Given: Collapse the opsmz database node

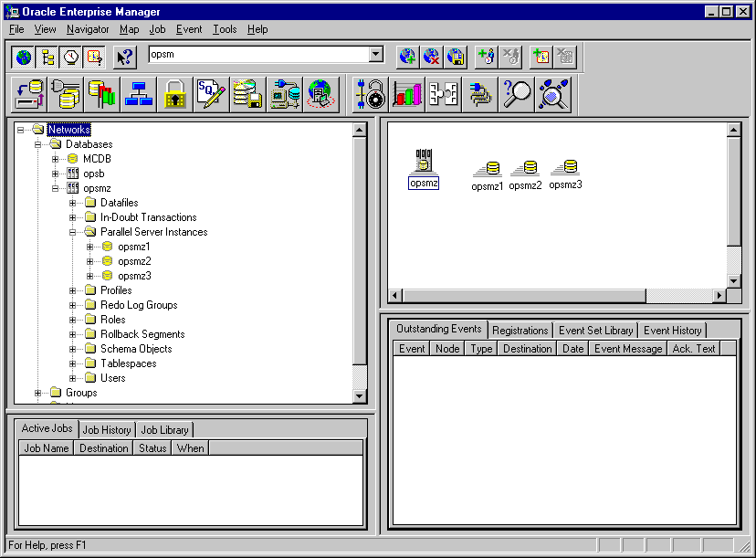Looking at the screenshot, I should [55, 188].
